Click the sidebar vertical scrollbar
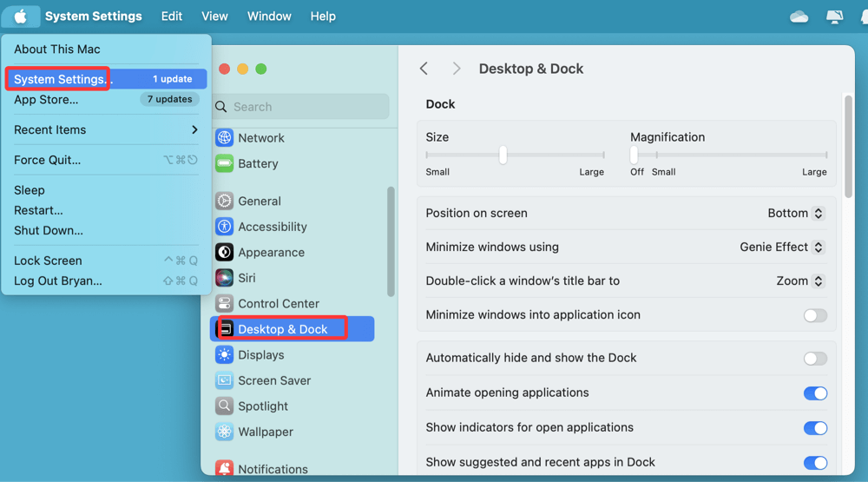Image resolution: width=868 pixels, height=482 pixels. (x=391, y=241)
